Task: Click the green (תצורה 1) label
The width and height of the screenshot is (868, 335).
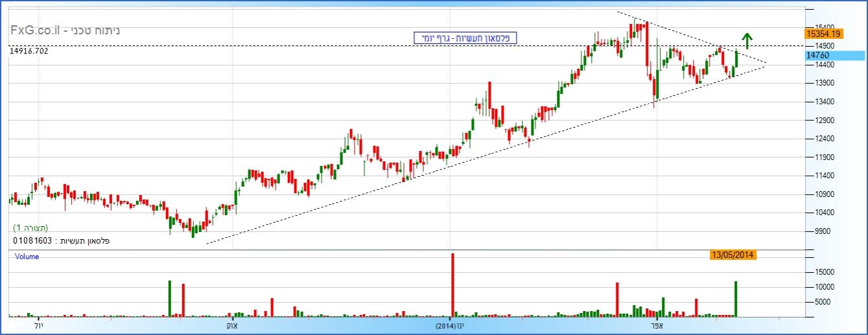Action: click(30, 228)
